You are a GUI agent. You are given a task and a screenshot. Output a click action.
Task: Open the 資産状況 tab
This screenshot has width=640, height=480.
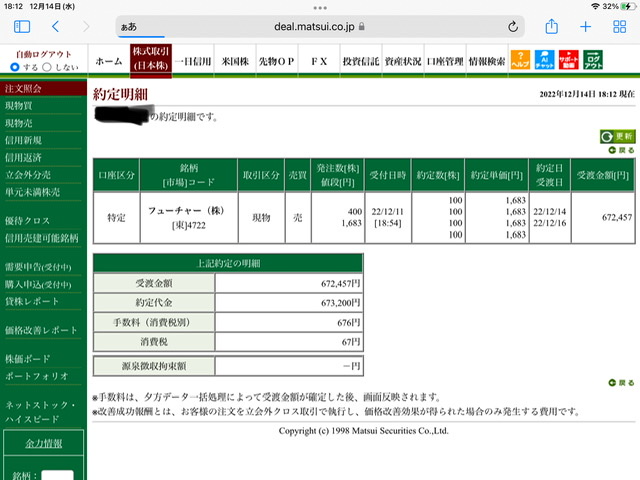point(403,61)
